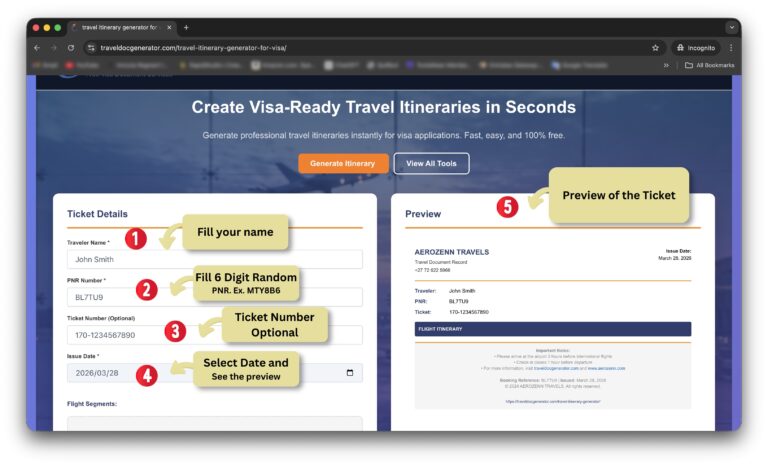Click the yellow macOS minimize button
768x466 pixels.
47,28
